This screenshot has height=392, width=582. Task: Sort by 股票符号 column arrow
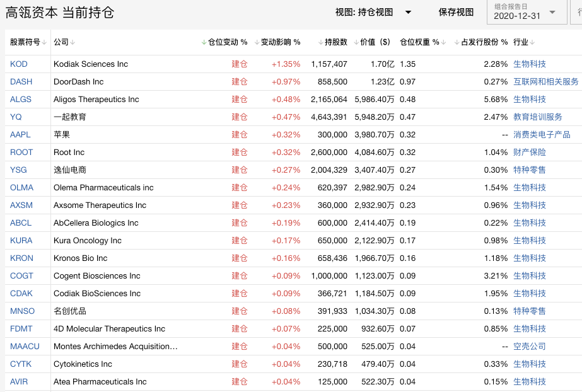(44, 43)
